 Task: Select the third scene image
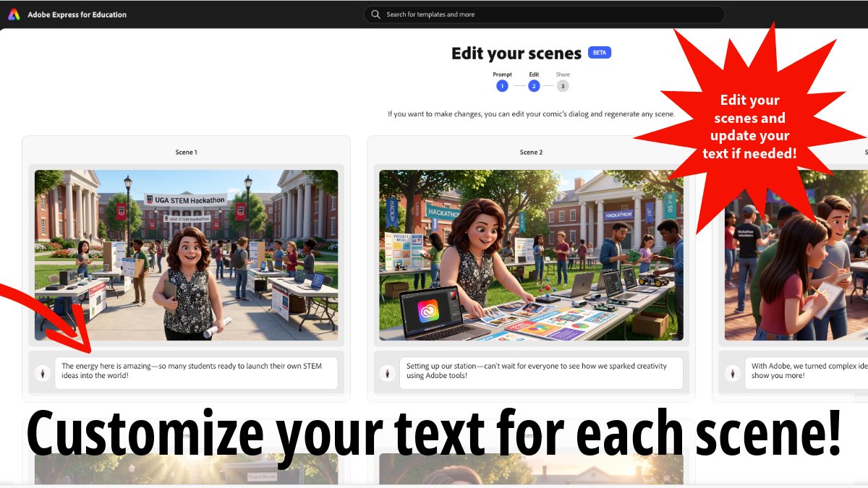coord(796,255)
